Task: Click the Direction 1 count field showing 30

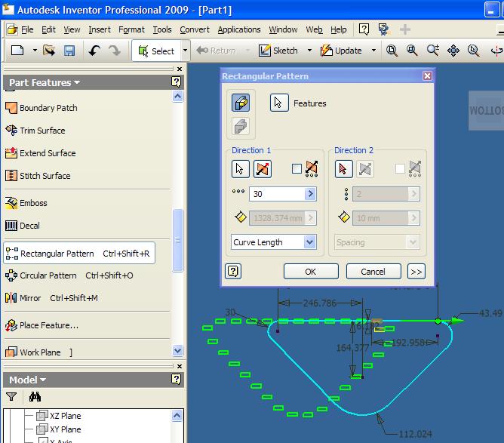Action: (x=277, y=194)
